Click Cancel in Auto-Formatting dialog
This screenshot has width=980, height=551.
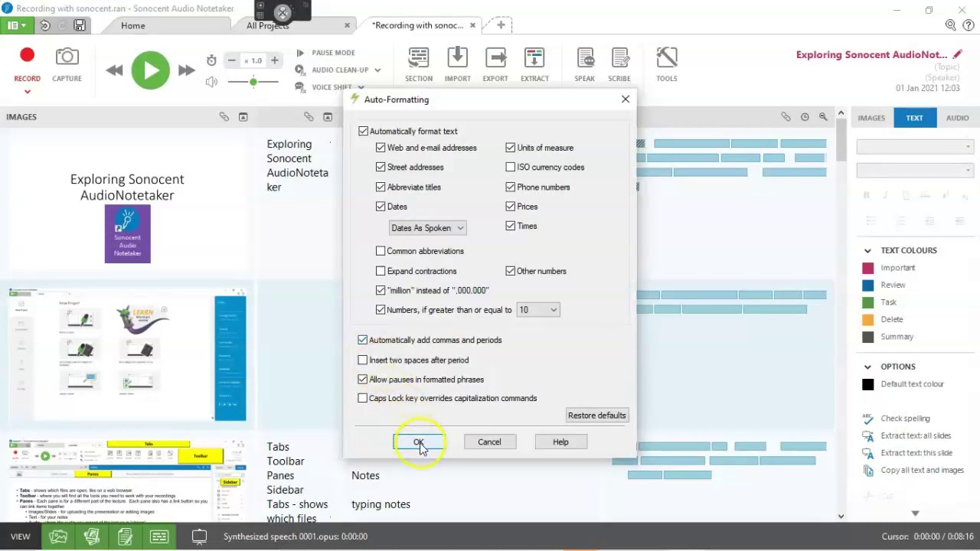(489, 442)
